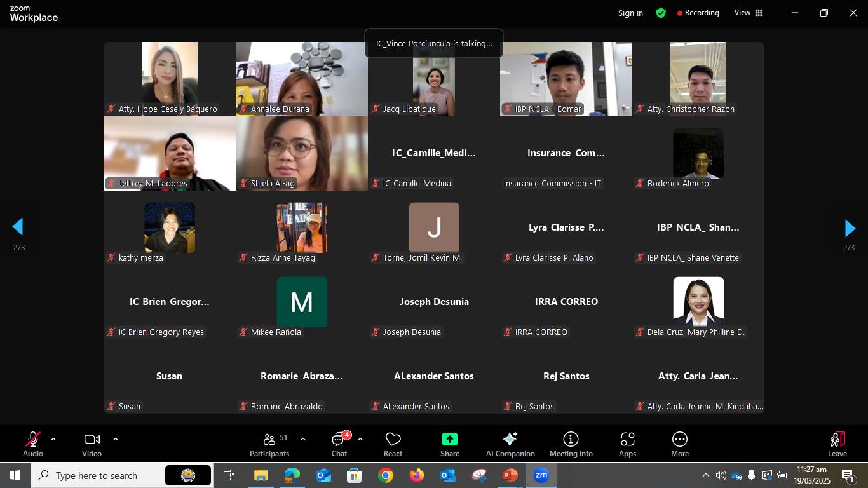Expand the Video settings arrow
Image resolution: width=868 pixels, height=488 pixels.
(x=116, y=439)
